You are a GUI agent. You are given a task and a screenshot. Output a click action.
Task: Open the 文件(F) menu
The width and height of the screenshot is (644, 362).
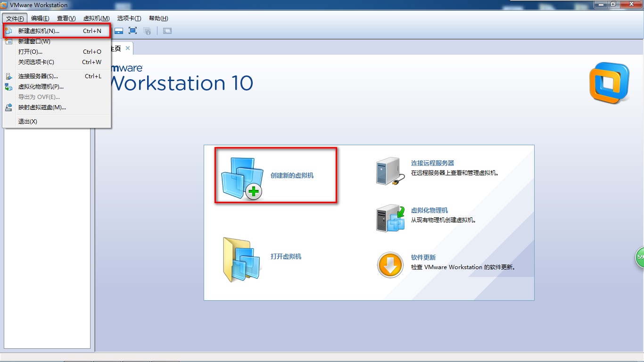pyautogui.click(x=15, y=18)
